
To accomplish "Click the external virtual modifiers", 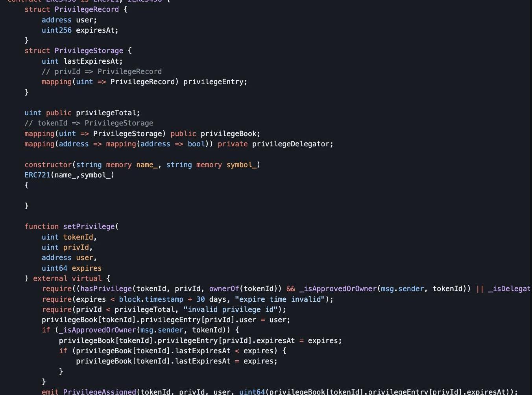I will coord(67,279).
